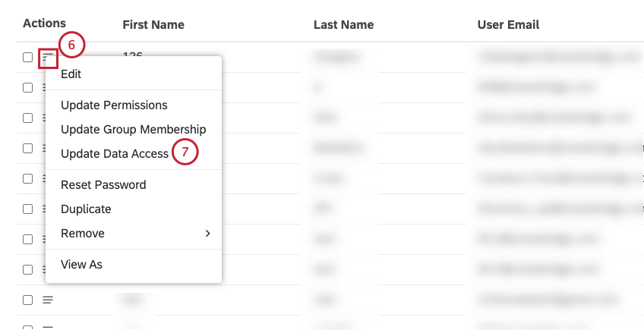
Task: Sort by Last Name column header
Action: (343, 24)
